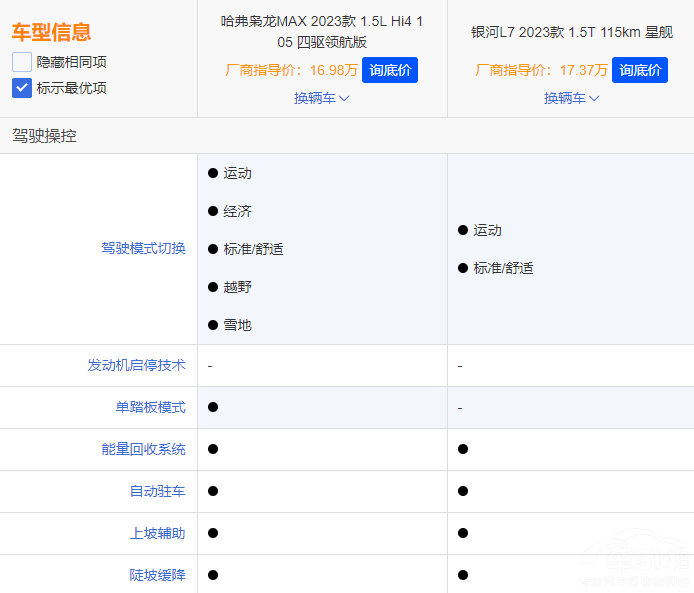Screen dimensions: 694x593
Task: Click the 车型信息 heading
Action: pos(51,32)
